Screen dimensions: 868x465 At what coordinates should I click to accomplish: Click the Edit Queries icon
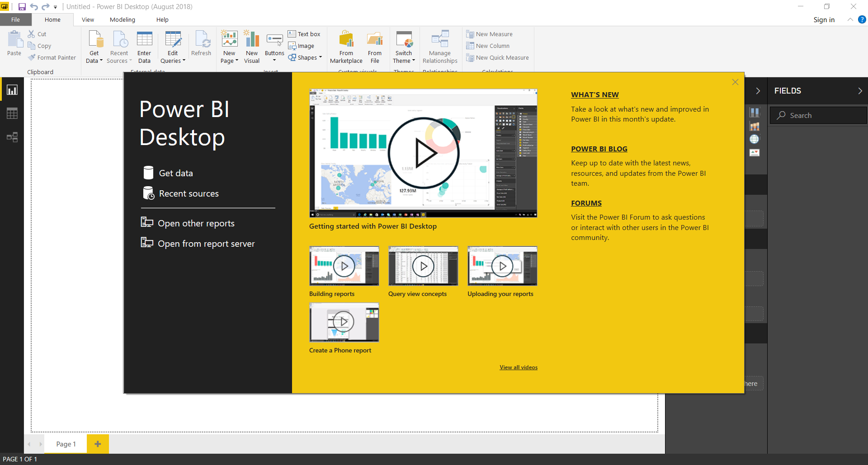click(x=173, y=39)
